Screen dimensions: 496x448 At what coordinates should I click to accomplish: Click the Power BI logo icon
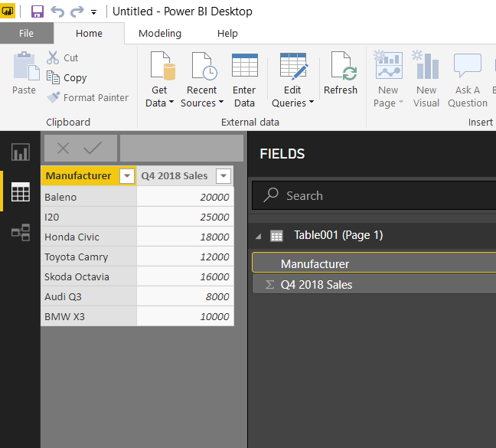pyautogui.click(x=8, y=11)
